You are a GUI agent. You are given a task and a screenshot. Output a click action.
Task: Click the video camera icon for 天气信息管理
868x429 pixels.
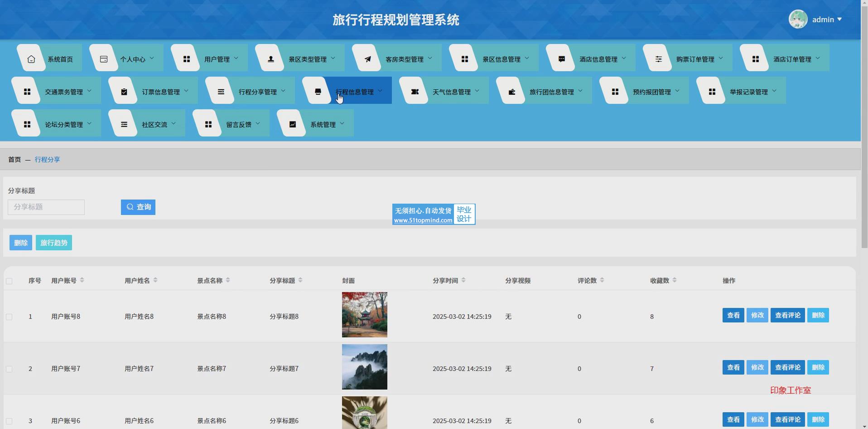(415, 92)
